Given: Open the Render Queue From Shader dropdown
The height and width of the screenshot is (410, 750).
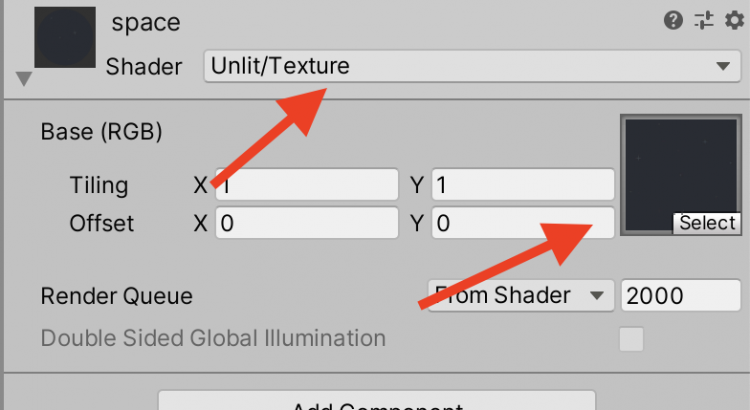Looking at the screenshot, I should point(518,296).
